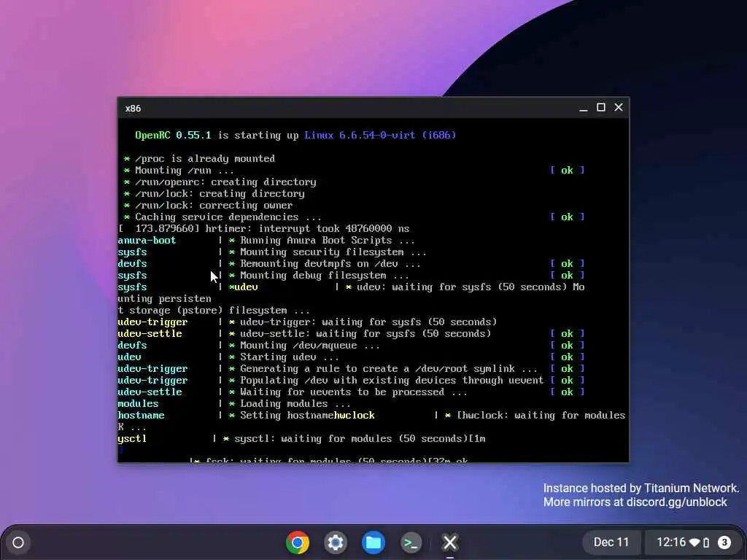Click 'ok' status beside Starting udev
The width and height of the screenshot is (747, 560).
(567, 357)
